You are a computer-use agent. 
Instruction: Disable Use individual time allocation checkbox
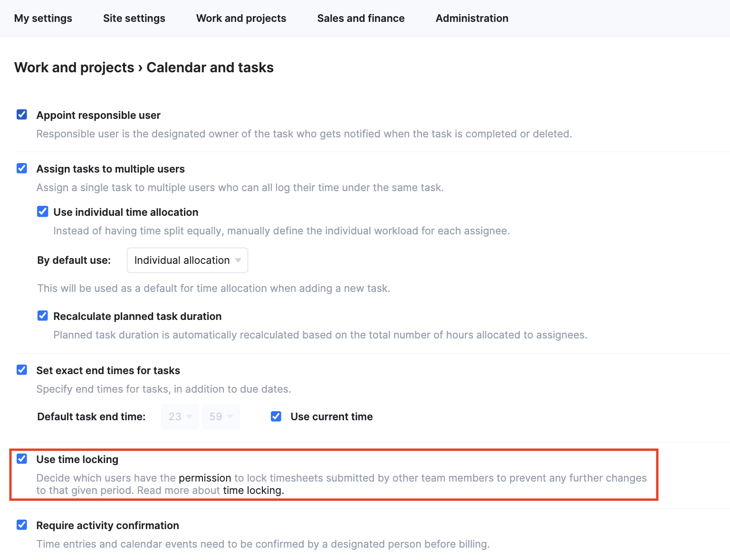(x=43, y=212)
